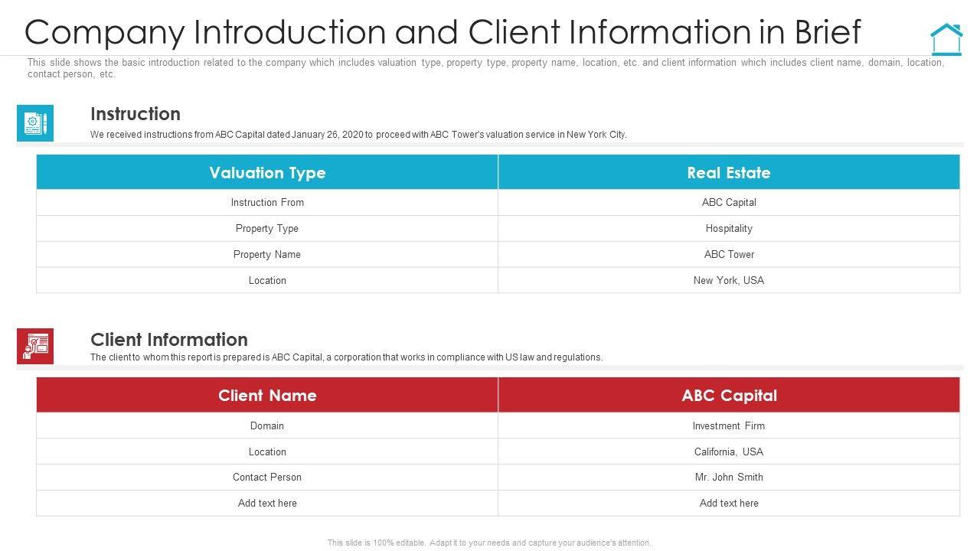Click the house logo icon
Viewport: 980px width, 551px height.
pyautogui.click(x=946, y=39)
